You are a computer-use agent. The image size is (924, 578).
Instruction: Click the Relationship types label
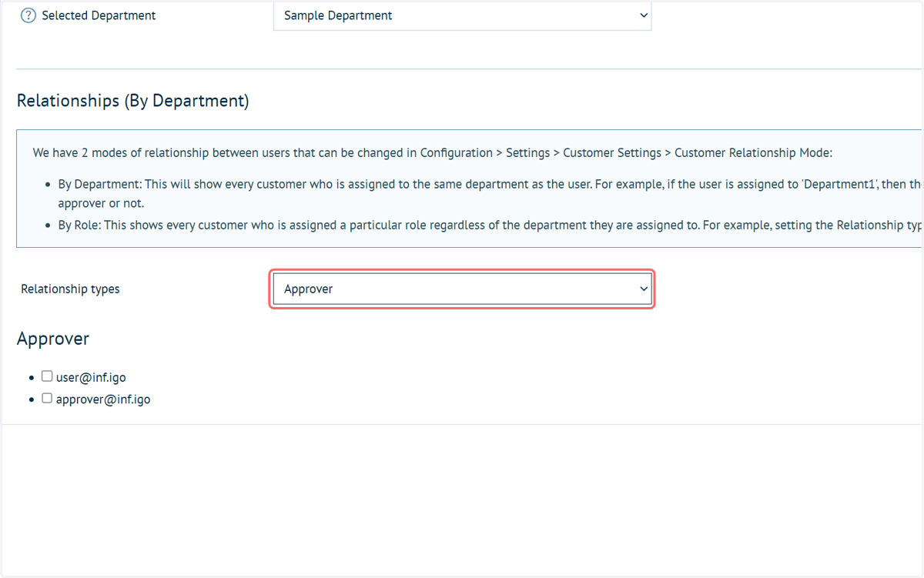(x=70, y=289)
